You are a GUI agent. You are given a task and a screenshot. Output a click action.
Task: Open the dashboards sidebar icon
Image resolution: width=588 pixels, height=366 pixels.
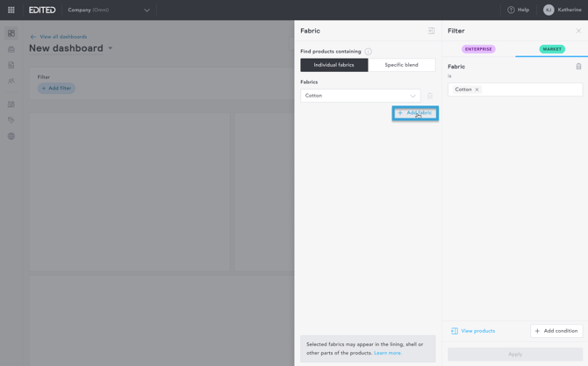[11, 33]
